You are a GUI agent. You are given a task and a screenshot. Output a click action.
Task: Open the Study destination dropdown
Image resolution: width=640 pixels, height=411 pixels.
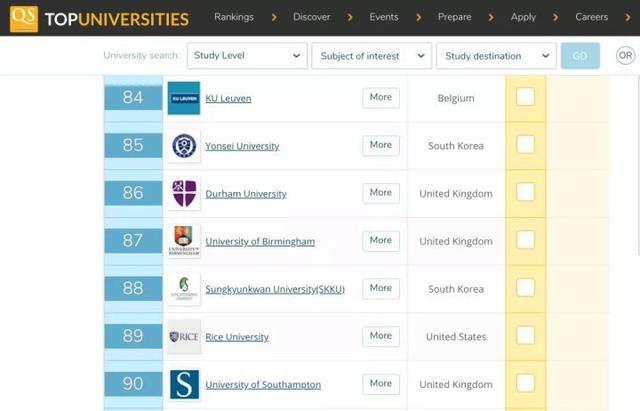(x=496, y=56)
